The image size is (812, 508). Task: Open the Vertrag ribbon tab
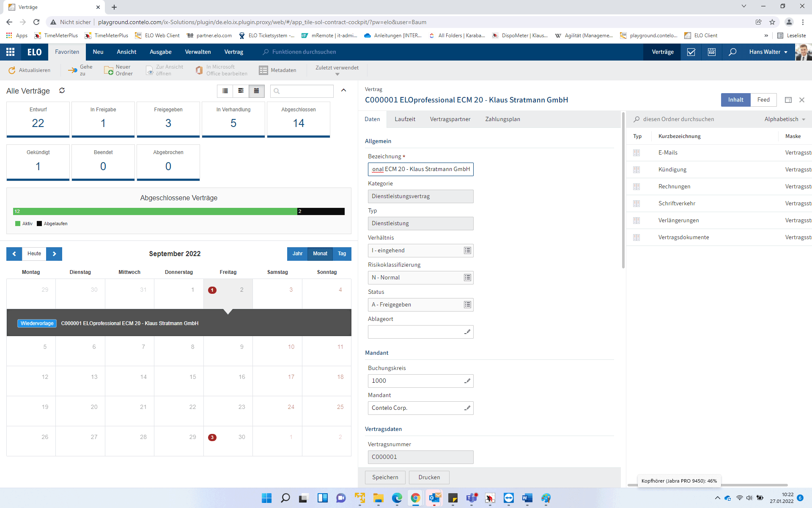pyautogui.click(x=233, y=52)
